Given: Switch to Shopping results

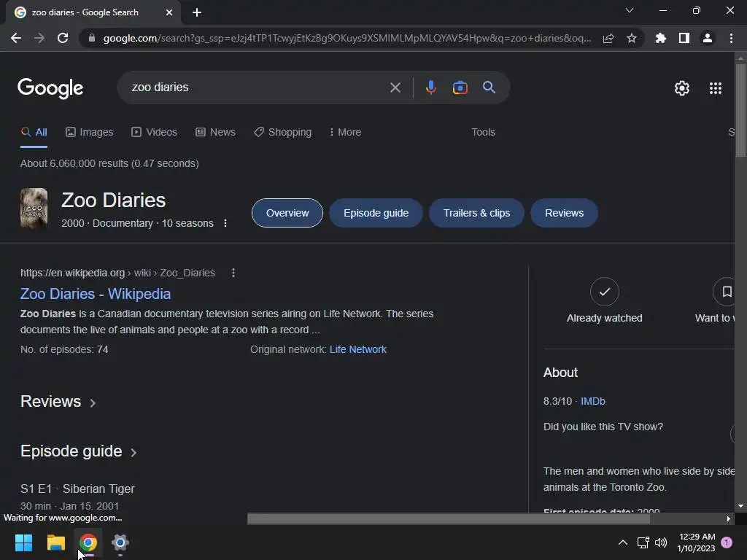Looking at the screenshot, I should (282, 133).
